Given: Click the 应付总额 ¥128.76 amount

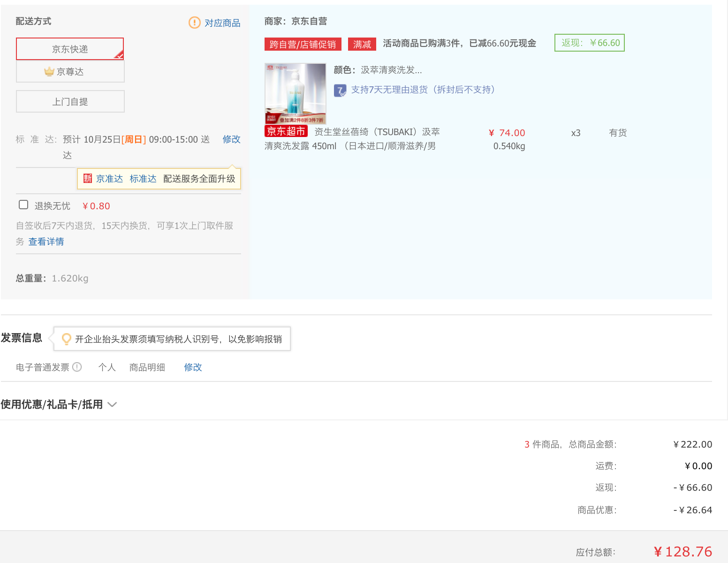Looking at the screenshot, I should click(x=683, y=552).
